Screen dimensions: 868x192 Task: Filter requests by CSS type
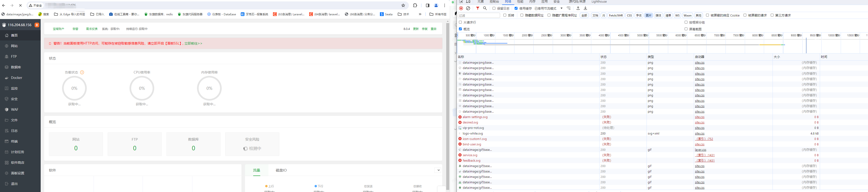(629, 15)
